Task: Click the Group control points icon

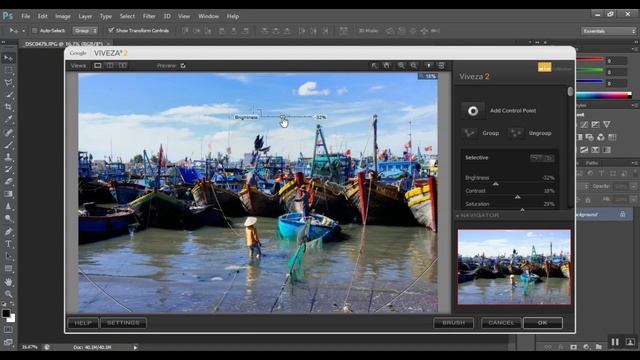Action: tap(469, 133)
